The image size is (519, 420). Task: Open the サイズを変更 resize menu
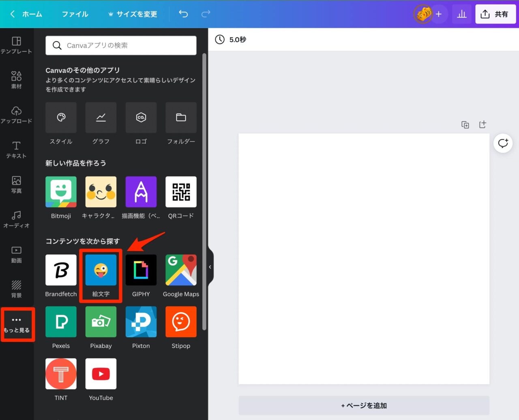(x=133, y=14)
